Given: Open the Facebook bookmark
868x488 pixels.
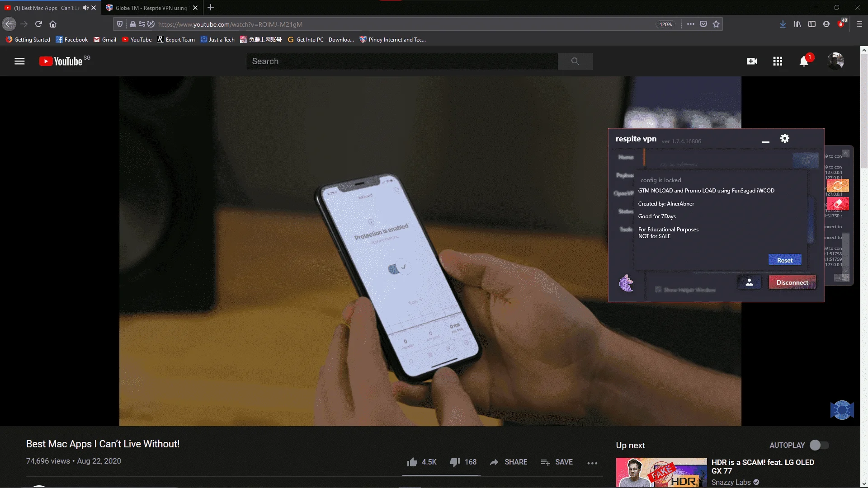Looking at the screenshot, I should pyautogui.click(x=72, y=40).
